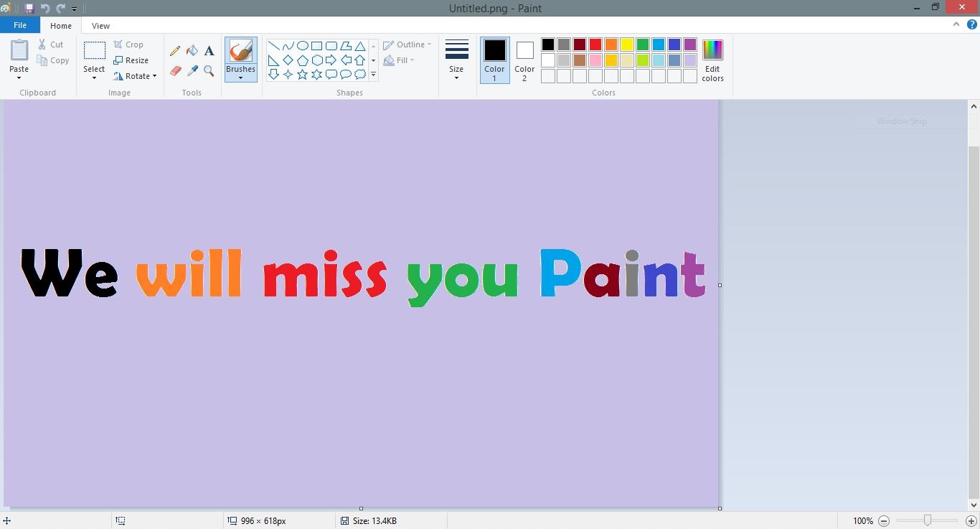Image resolution: width=980 pixels, height=529 pixels.
Task: Open Customize Quick Access Toolbar dropdown
Action: [x=74, y=9]
